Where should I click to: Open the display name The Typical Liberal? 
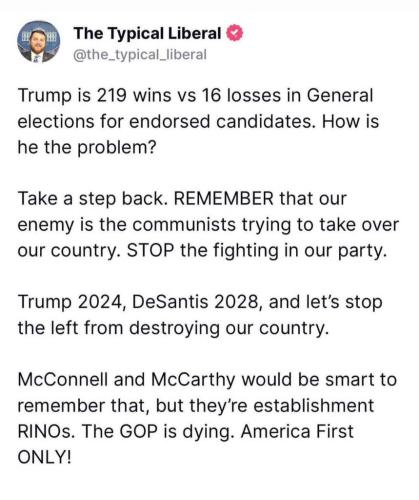tap(147, 33)
